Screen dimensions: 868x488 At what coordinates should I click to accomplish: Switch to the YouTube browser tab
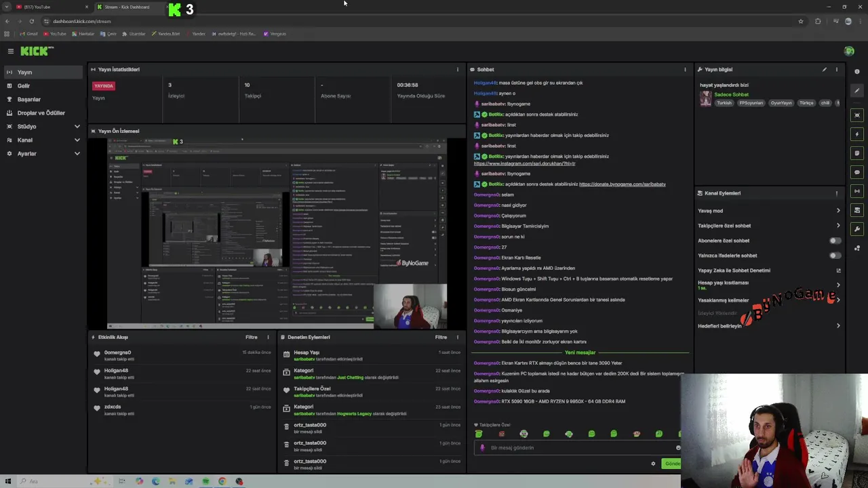click(53, 7)
